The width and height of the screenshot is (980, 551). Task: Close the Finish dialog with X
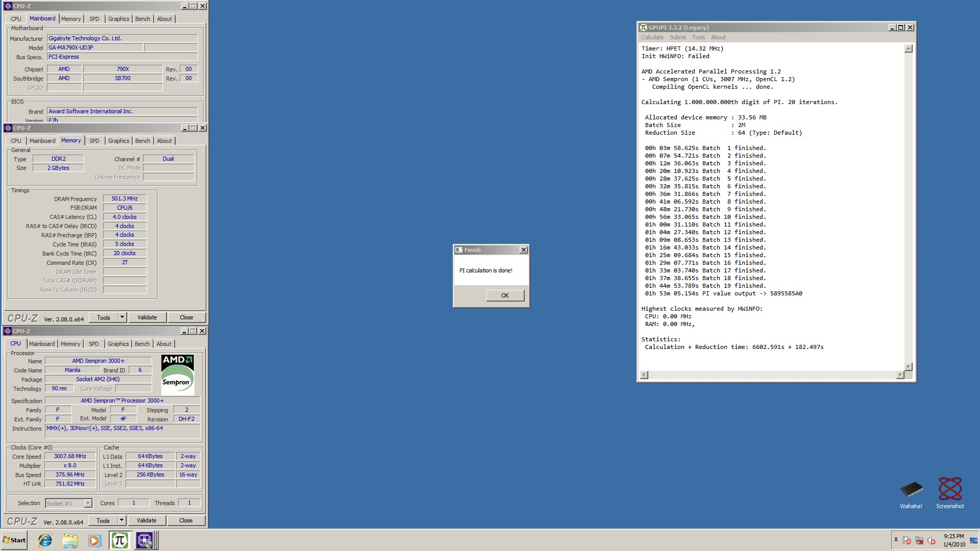pyautogui.click(x=523, y=250)
